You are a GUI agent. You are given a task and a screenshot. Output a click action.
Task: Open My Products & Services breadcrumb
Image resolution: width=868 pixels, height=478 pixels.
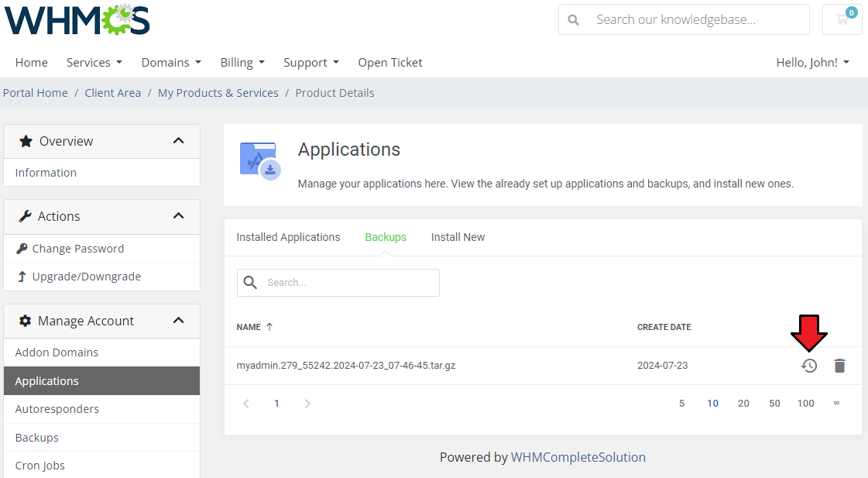(x=218, y=93)
